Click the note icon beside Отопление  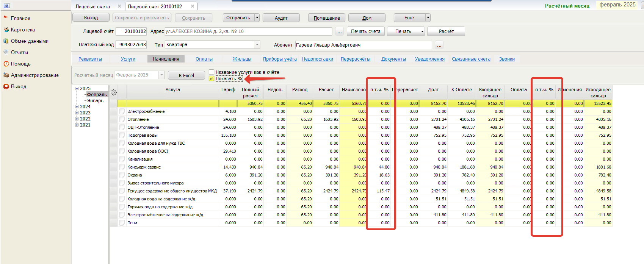click(x=122, y=119)
